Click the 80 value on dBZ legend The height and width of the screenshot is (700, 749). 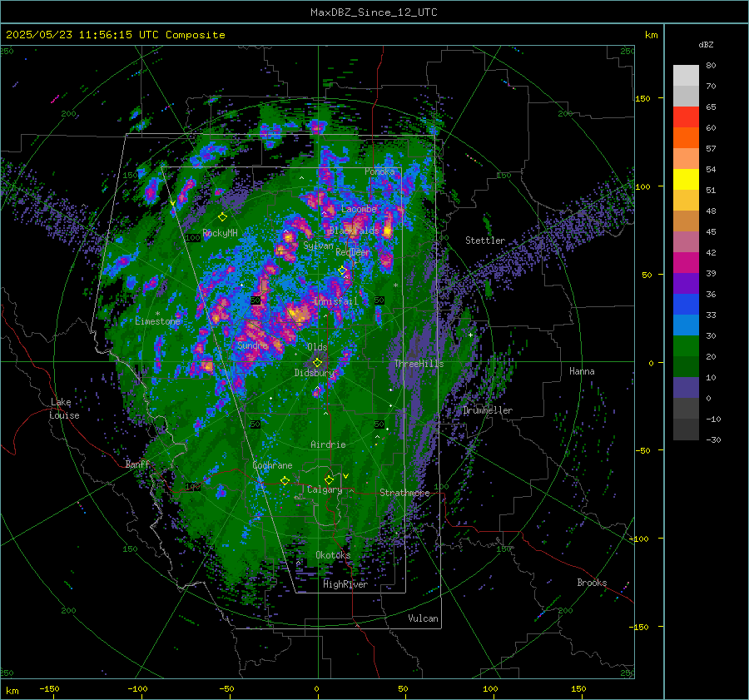(x=711, y=66)
